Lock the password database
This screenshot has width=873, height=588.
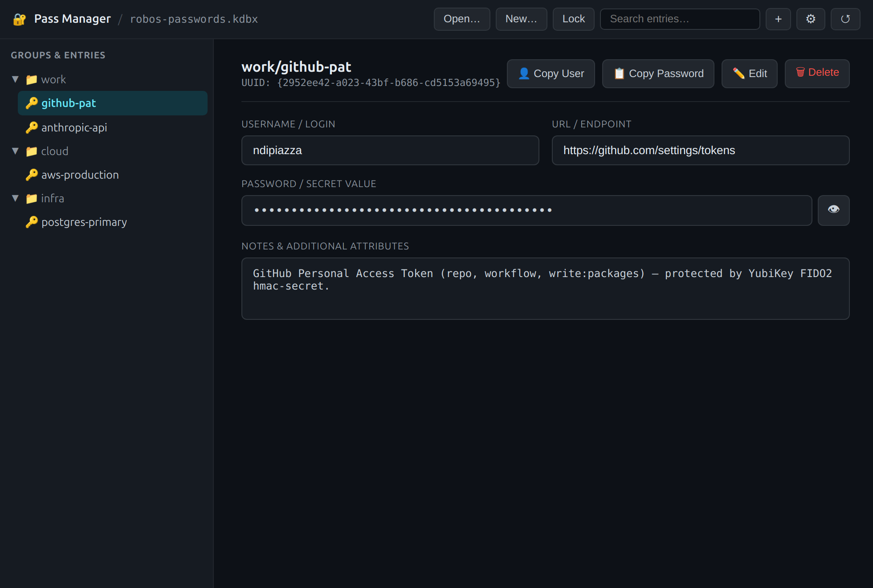click(574, 19)
